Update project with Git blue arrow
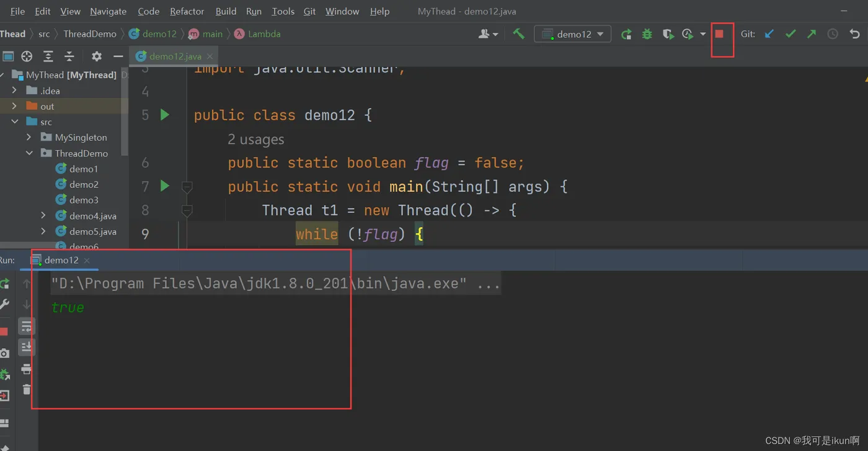Image resolution: width=868 pixels, height=451 pixels. tap(769, 34)
